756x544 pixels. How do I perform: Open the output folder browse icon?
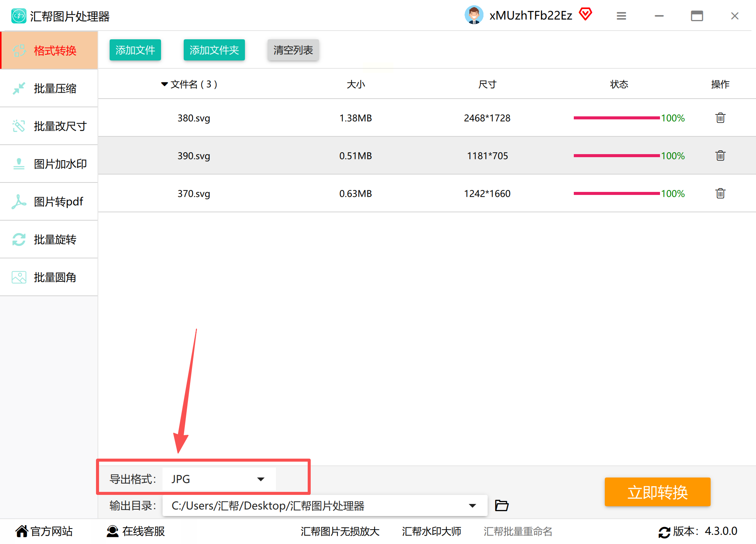502,505
